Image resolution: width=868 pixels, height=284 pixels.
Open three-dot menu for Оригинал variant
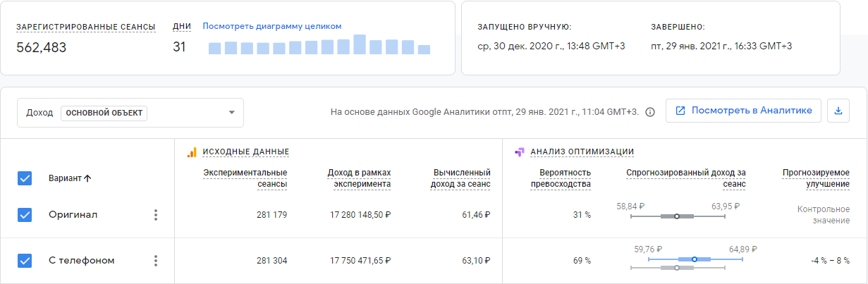click(x=156, y=215)
